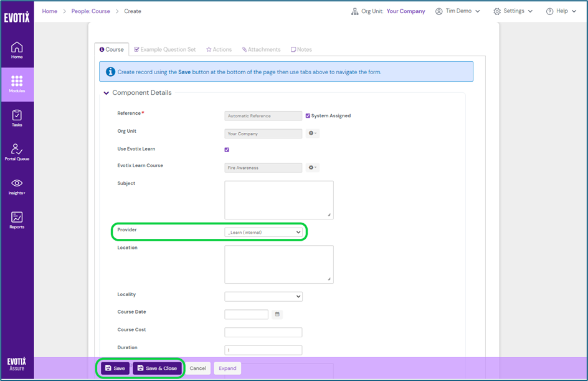Uncheck the System Assigned checkbox

pos(308,116)
